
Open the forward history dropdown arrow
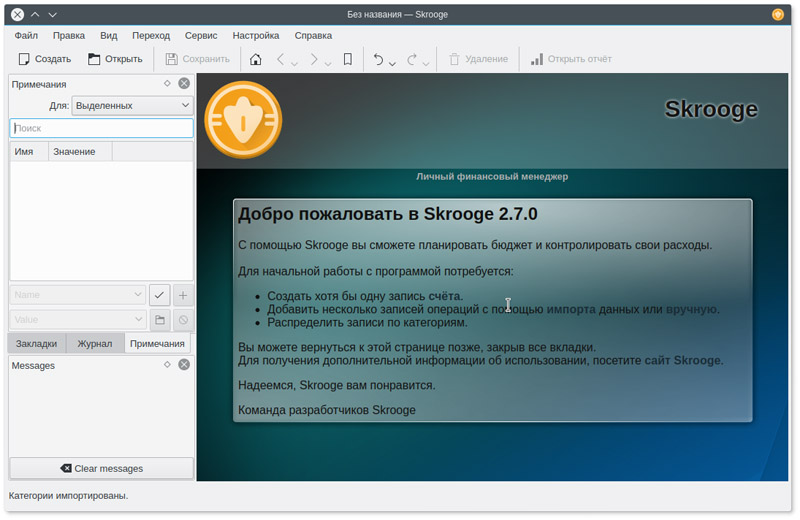point(328,63)
